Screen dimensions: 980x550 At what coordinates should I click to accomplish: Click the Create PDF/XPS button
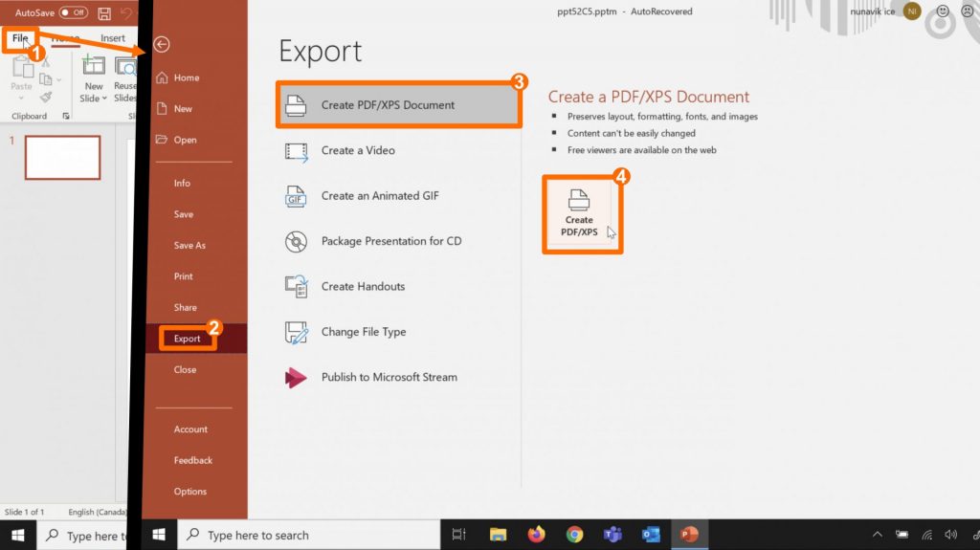click(579, 212)
